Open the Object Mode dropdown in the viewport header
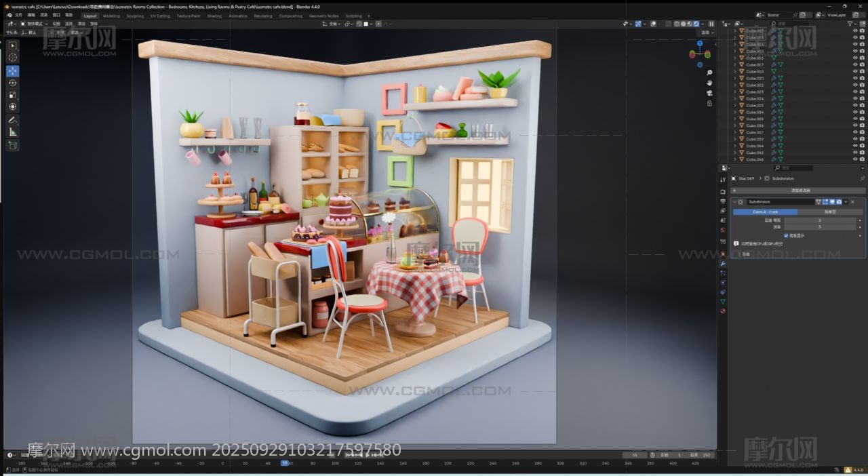This screenshot has height=476, width=868. tap(33, 24)
